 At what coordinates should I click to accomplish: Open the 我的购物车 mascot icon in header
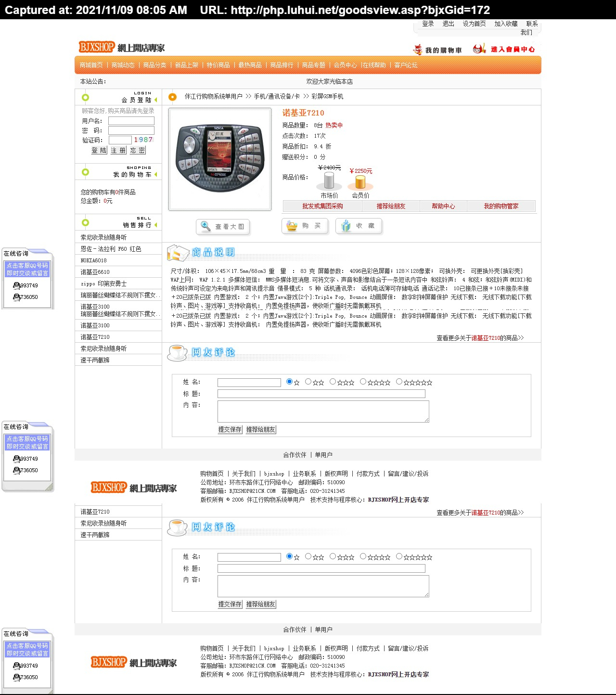click(x=417, y=50)
